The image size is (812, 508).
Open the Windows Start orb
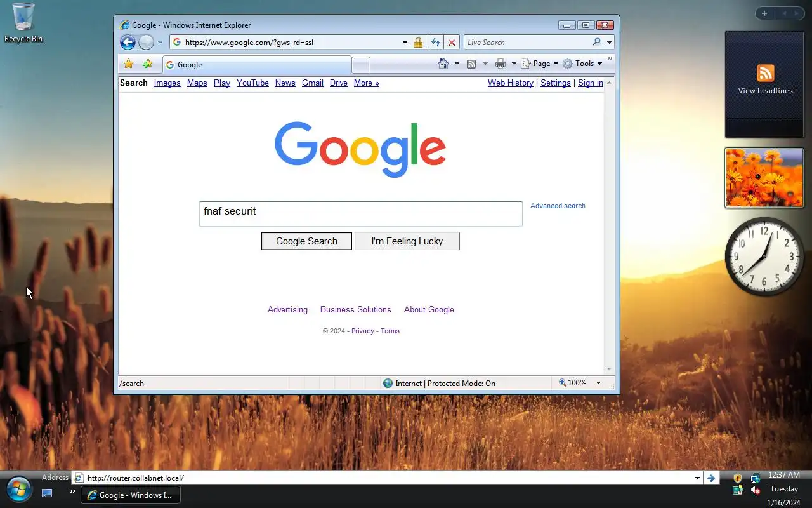pos(19,490)
